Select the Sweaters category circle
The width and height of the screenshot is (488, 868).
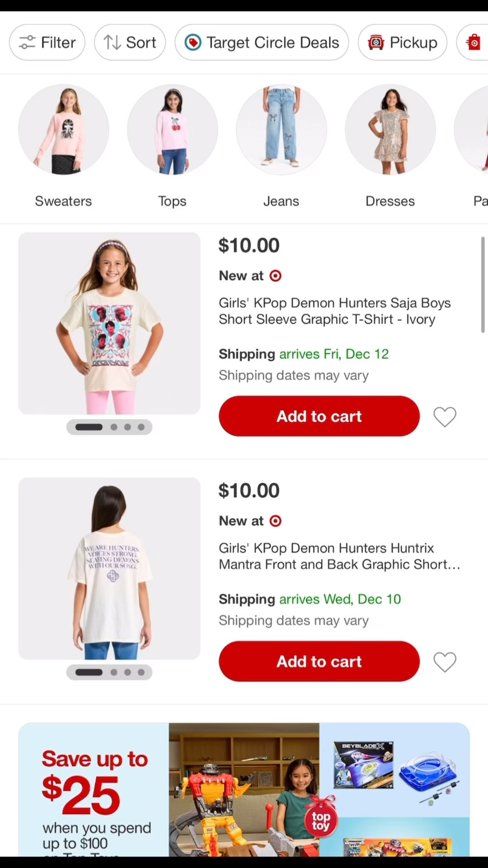pos(63,130)
